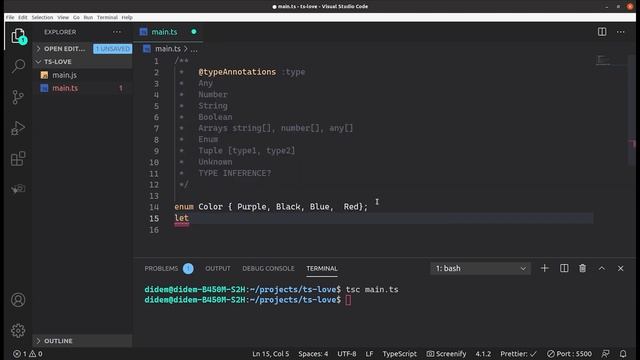Open main.ts in the file tree
Image resolution: width=640 pixels, height=360 pixels.
65,88
